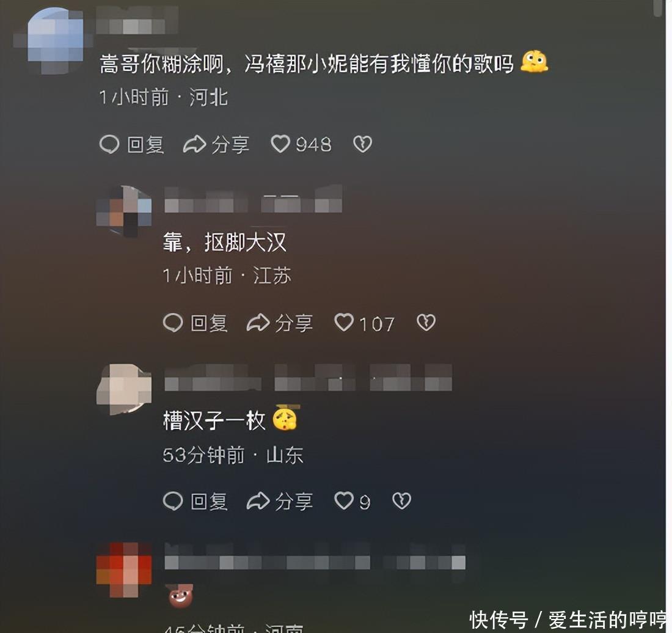The image size is (672, 633).
Task: Like the comment with 107 likes
Action: click(344, 322)
